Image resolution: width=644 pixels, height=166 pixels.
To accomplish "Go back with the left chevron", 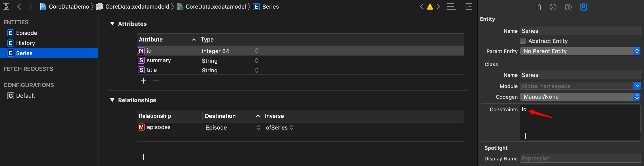I will 19,7.
